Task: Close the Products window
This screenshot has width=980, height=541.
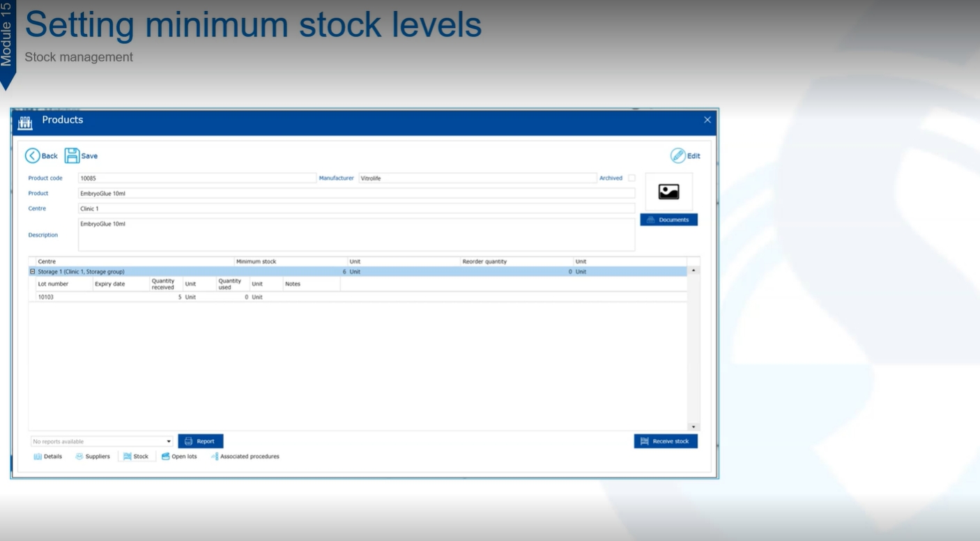Action: coord(707,120)
